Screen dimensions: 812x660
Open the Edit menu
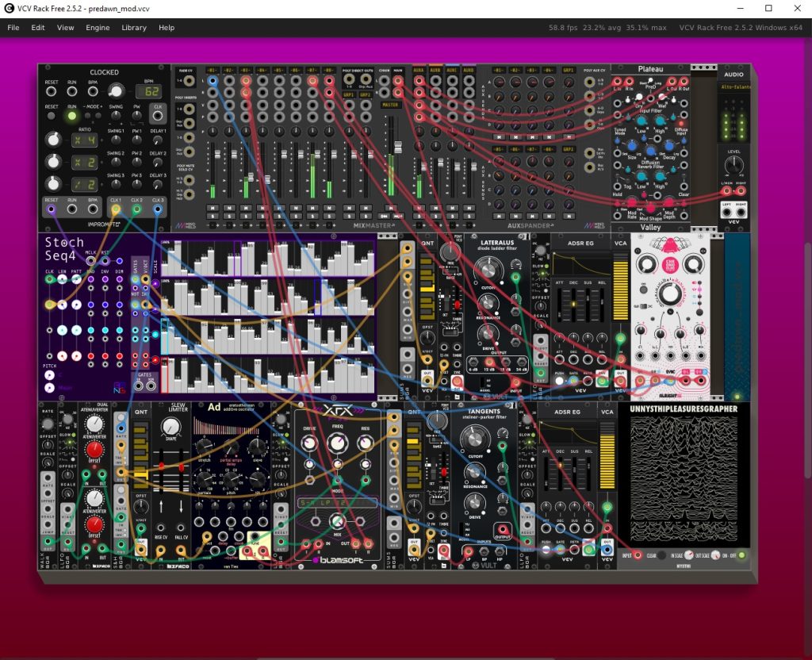pyautogui.click(x=38, y=28)
